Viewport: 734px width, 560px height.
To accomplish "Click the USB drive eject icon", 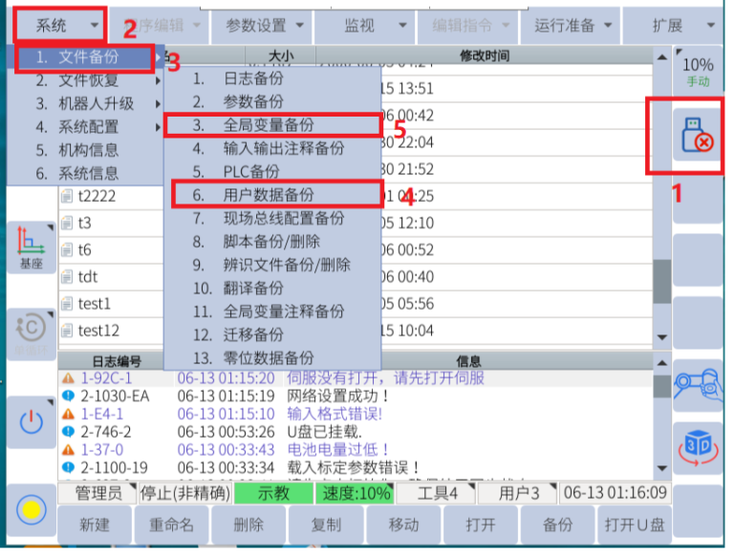I will coord(697,137).
